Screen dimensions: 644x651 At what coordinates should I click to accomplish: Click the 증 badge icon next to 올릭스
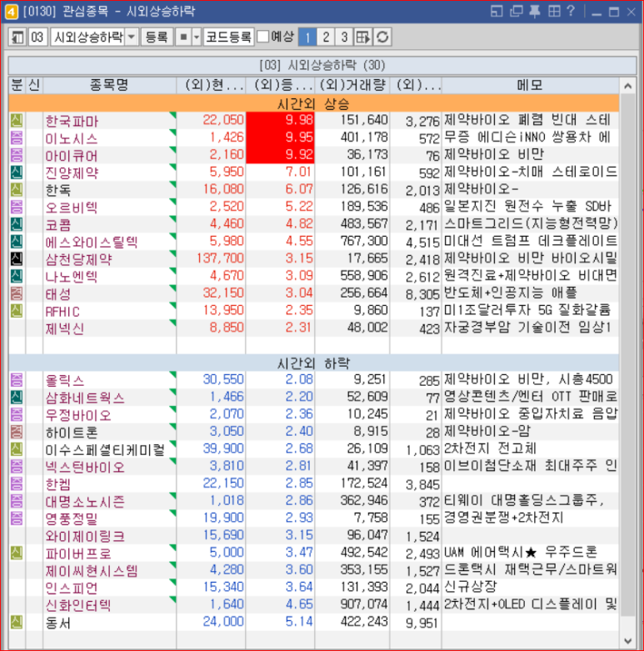coord(17,380)
